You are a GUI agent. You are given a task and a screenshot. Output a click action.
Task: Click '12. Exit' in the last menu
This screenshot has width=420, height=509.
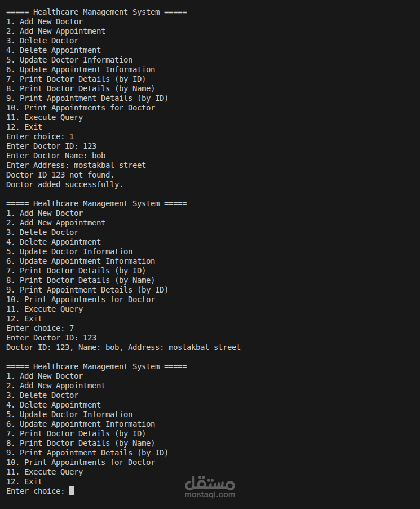24,481
